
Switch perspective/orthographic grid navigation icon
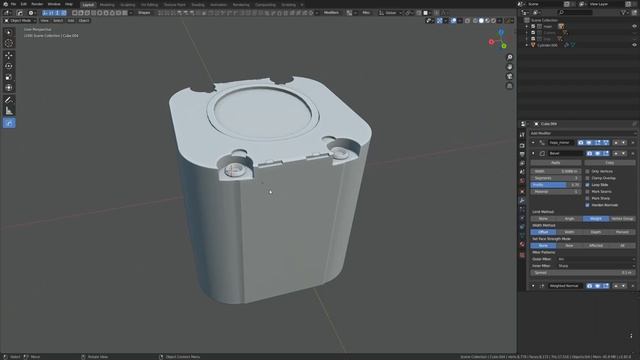[x=509, y=86]
